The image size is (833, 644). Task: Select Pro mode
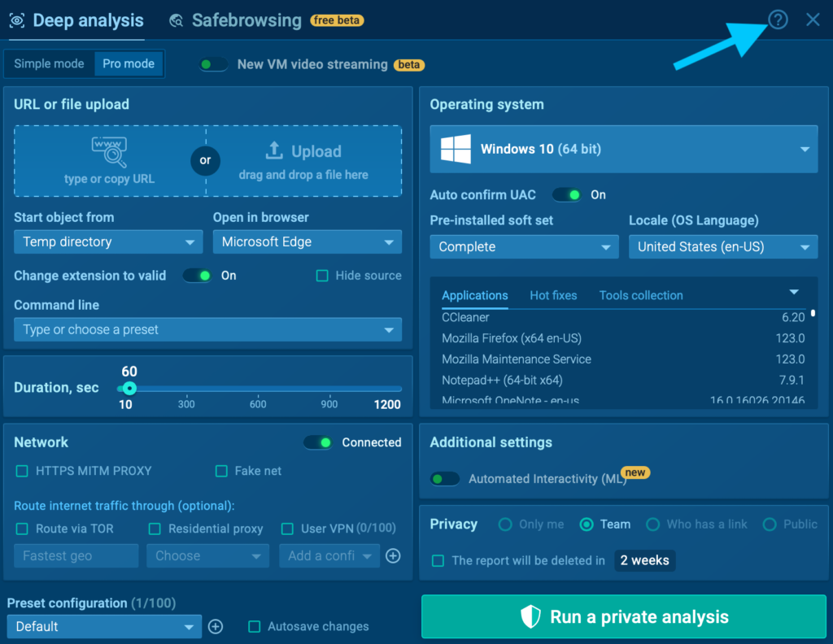coord(129,63)
